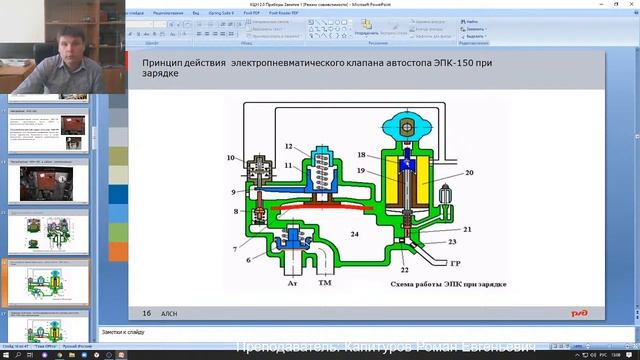Align text to the right
This screenshot has width=640, height=360.
pos(215,34)
